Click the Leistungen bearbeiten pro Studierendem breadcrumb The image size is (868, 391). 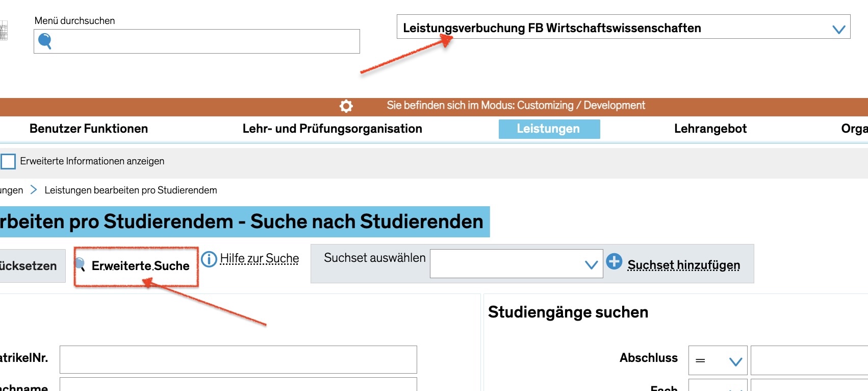click(x=131, y=190)
